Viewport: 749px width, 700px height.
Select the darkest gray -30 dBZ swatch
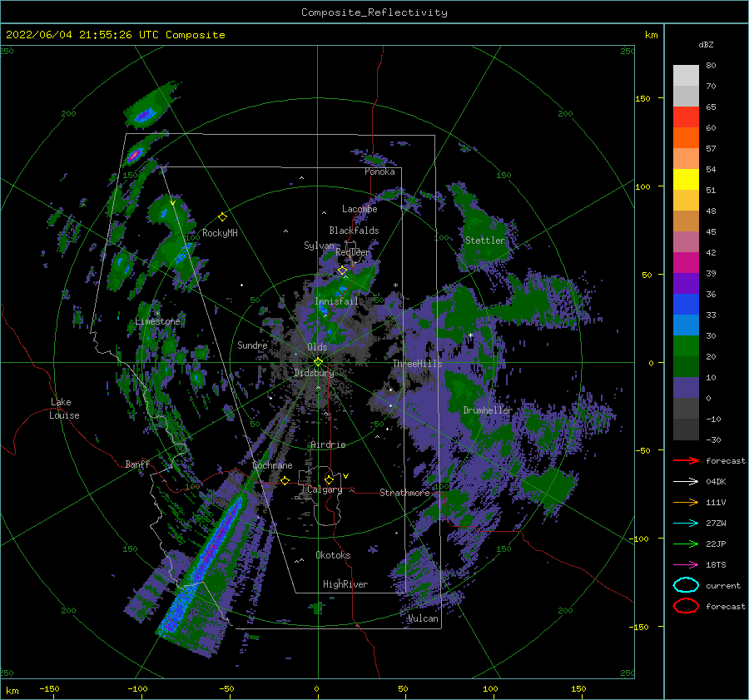(x=686, y=429)
